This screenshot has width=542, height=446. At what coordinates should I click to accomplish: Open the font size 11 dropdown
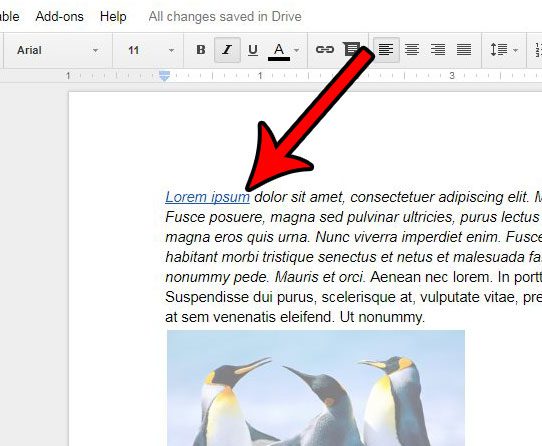[151, 50]
